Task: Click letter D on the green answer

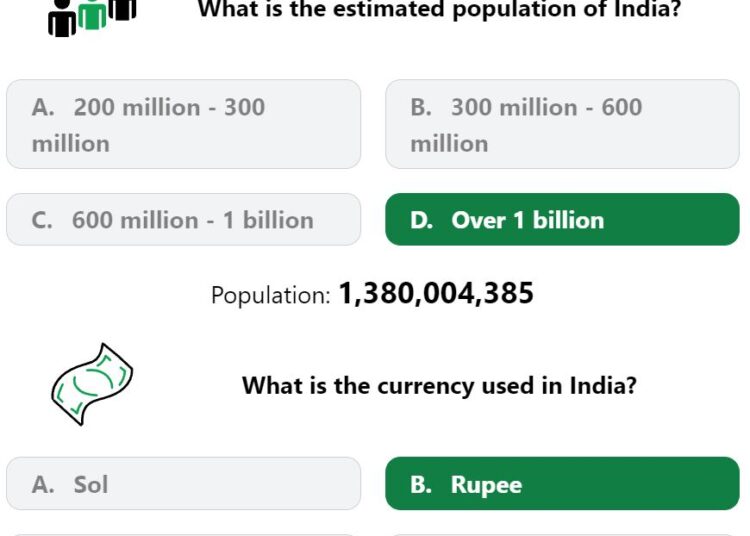Action: coord(421,220)
